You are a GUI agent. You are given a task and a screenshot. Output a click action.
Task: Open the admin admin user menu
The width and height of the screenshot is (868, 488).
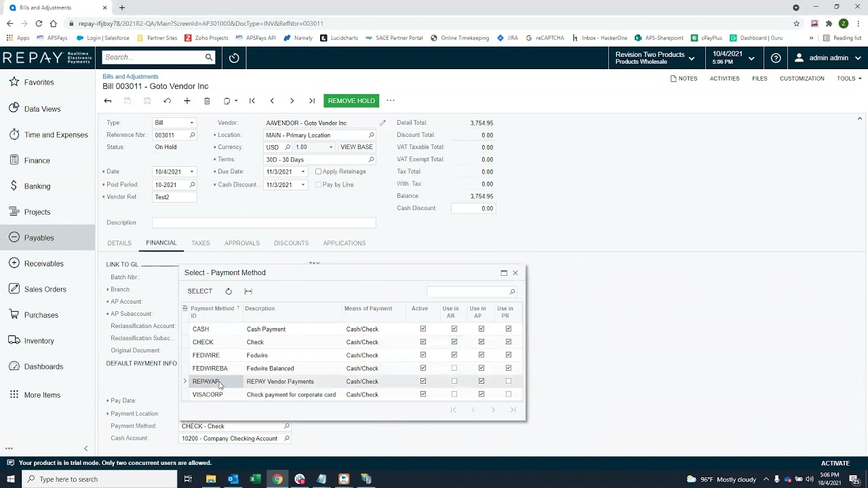click(828, 58)
